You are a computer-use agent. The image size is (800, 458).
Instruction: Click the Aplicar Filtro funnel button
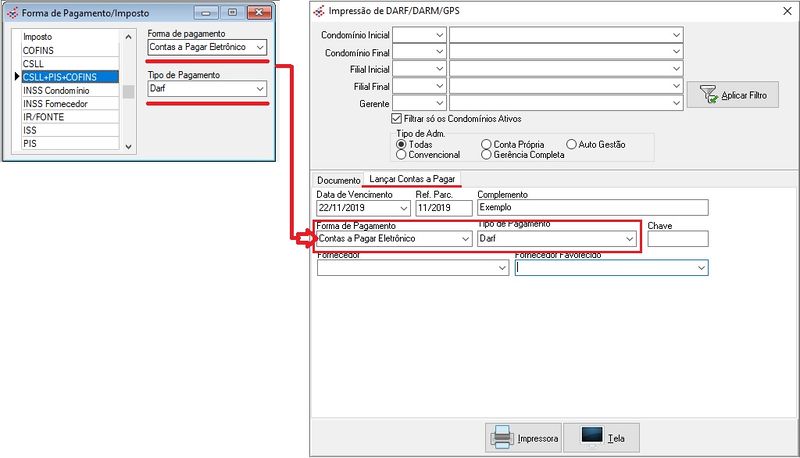[x=739, y=94]
